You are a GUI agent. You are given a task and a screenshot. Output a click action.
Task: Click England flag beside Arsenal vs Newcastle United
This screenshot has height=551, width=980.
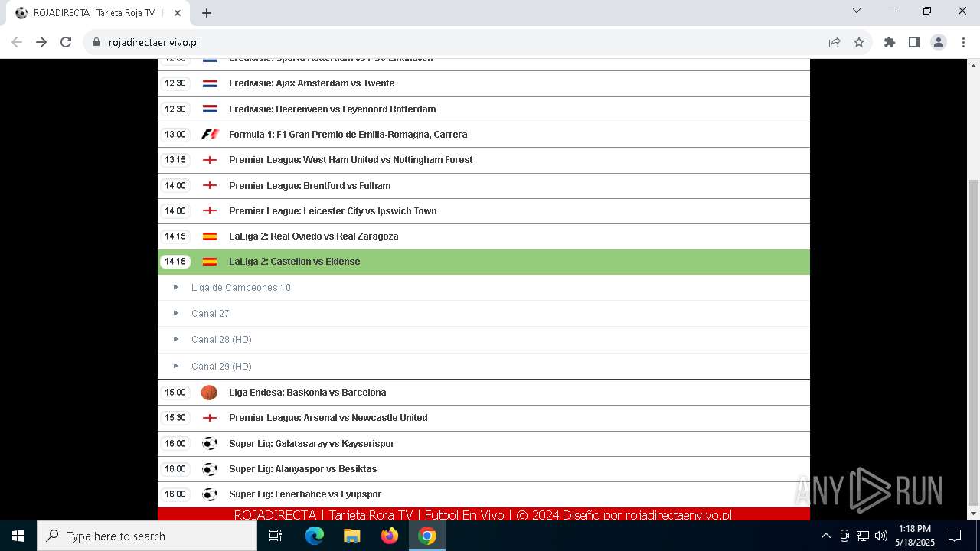pyautogui.click(x=210, y=418)
